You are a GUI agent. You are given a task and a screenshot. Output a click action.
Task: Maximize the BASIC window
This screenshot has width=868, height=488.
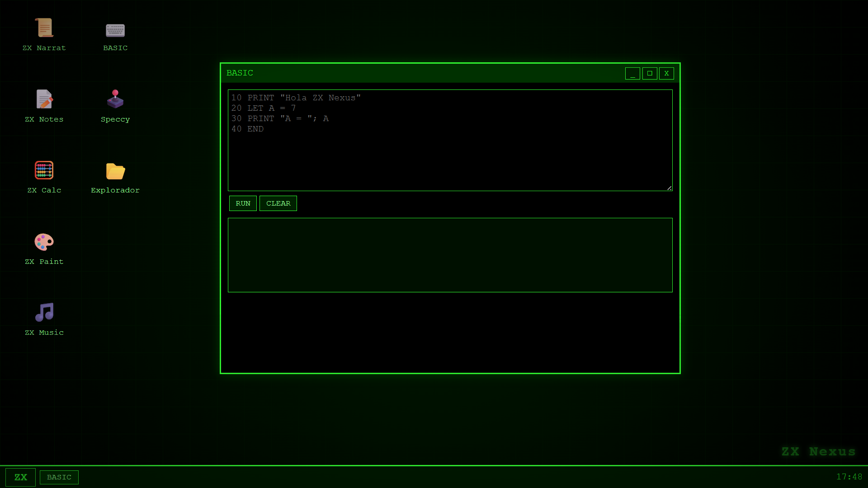(x=650, y=73)
